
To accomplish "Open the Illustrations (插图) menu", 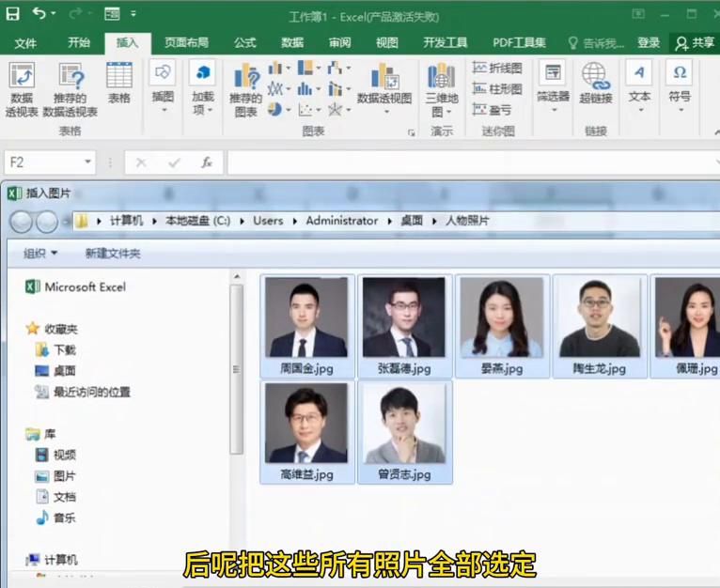I will [163, 87].
